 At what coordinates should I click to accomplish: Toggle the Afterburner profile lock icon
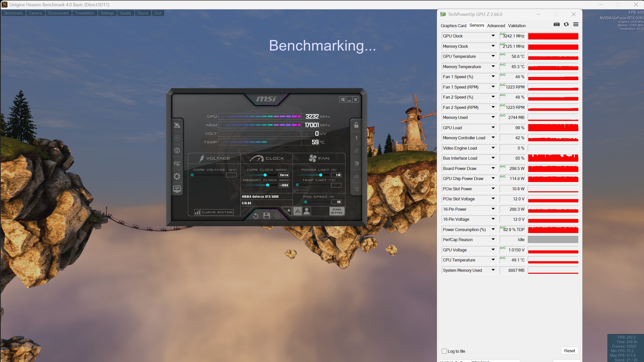point(356,125)
